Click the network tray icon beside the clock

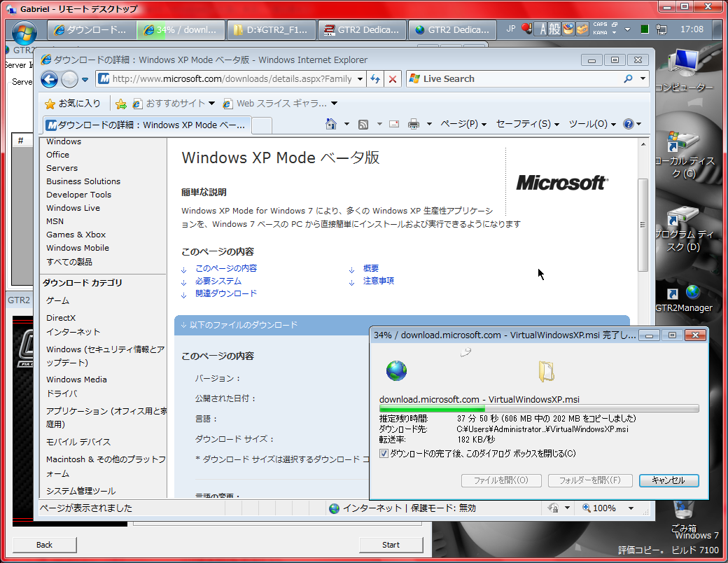coord(661,29)
